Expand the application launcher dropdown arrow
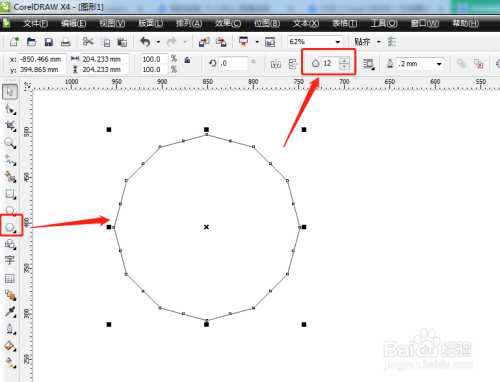The width and height of the screenshot is (500, 382). (257, 42)
